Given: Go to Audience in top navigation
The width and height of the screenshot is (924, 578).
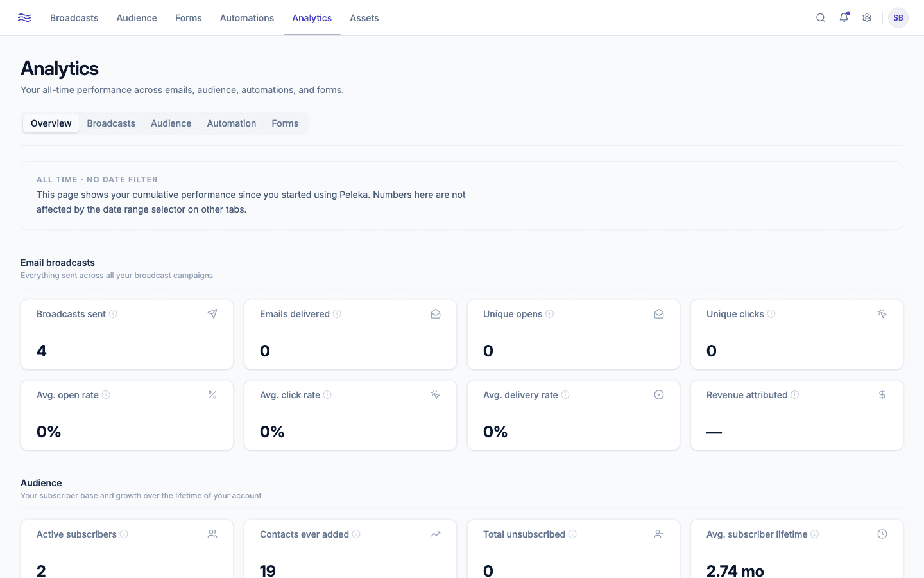Looking at the screenshot, I should [137, 18].
